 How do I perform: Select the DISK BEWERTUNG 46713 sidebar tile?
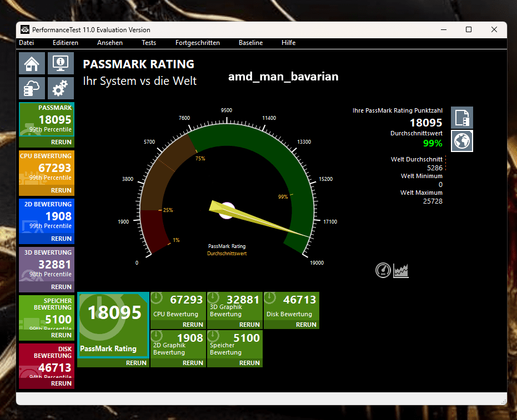(47, 361)
